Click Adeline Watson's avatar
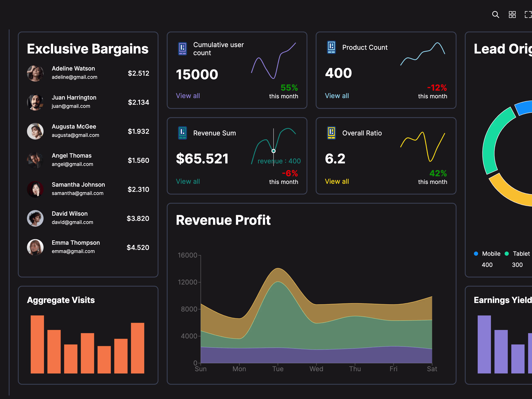Image resolution: width=532 pixels, height=399 pixels. (x=35, y=73)
